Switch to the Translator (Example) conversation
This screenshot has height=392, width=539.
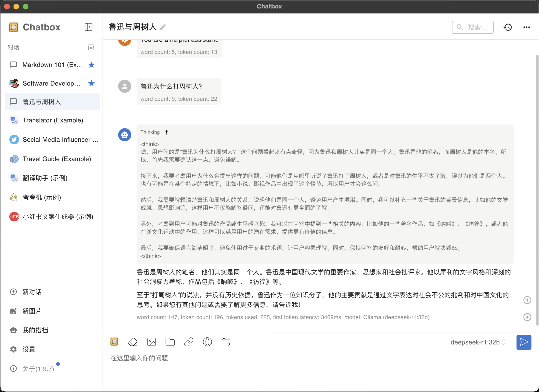click(53, 120)
